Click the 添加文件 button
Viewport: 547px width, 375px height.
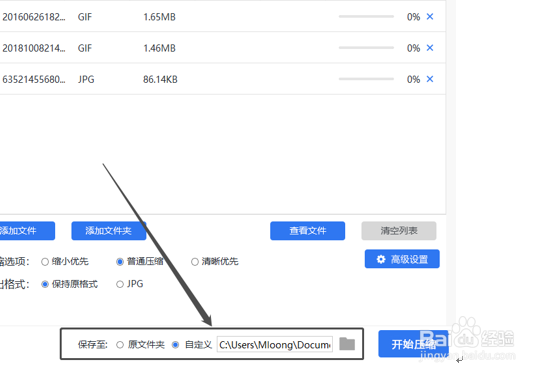coord(27,231)
